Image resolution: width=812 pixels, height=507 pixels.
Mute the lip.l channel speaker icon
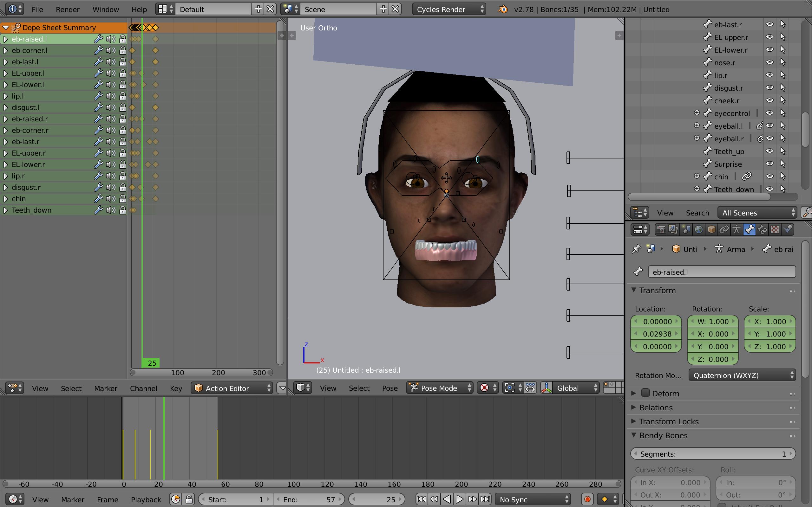[x=111, y=96]
